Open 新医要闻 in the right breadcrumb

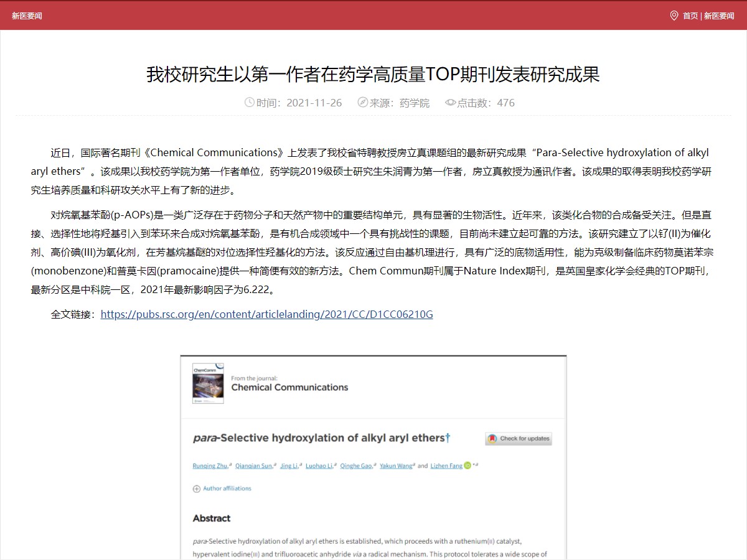click(719, 16)
